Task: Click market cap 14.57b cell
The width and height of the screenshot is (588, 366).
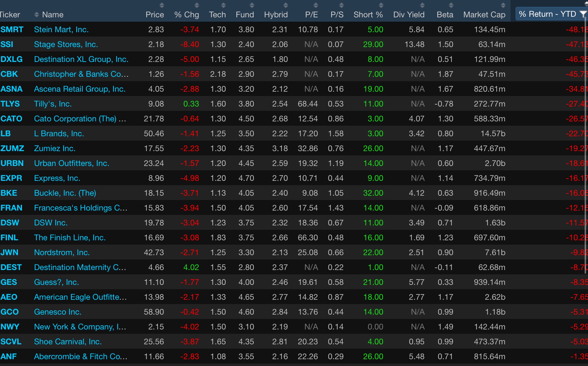Action: coord(493,133)
